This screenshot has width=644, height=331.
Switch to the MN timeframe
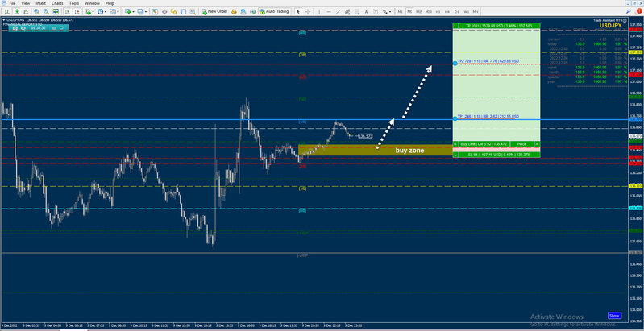click(x=476, y=12)
